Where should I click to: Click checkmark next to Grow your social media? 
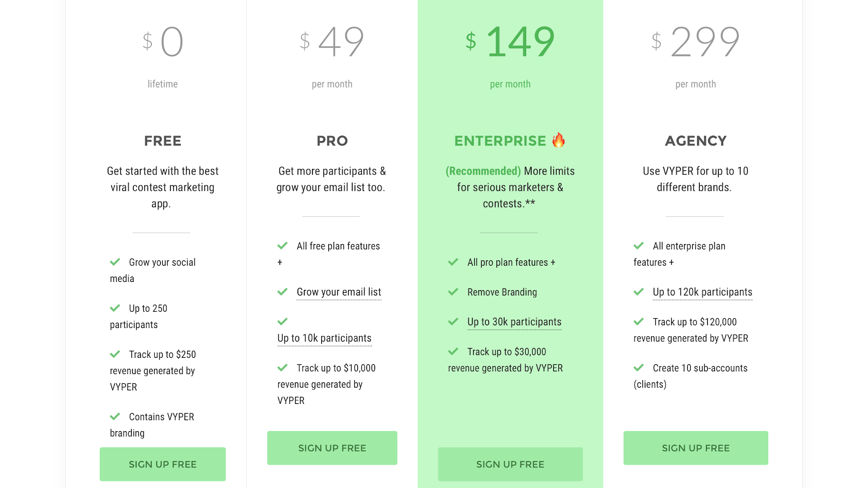tap(115, 262)
